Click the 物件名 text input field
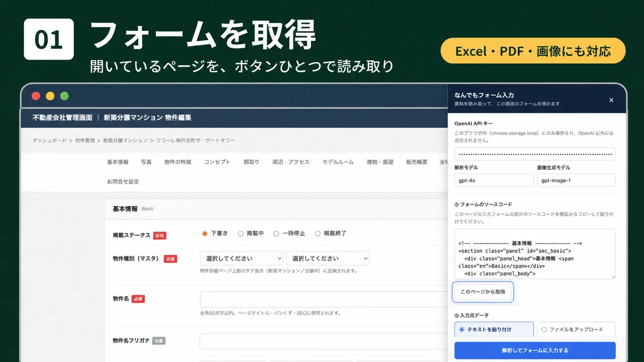The width and height of the screenshot is (644, 362). [323, 299]
